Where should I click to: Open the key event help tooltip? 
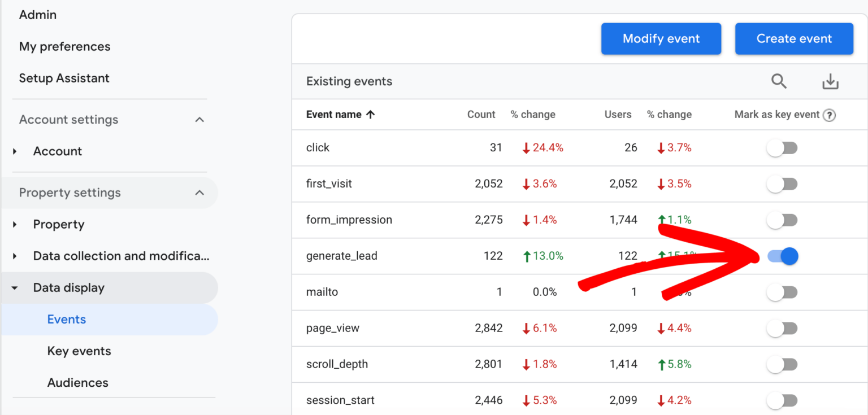click(829, 115)
